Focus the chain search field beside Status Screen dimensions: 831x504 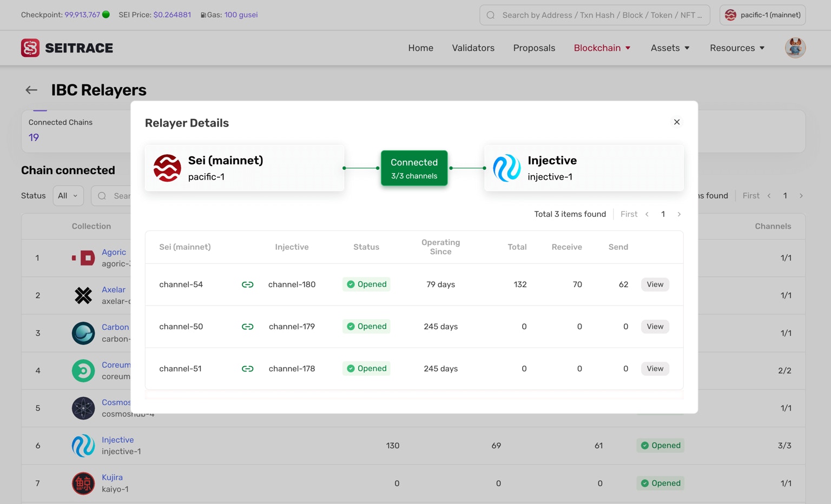(111, 196)
